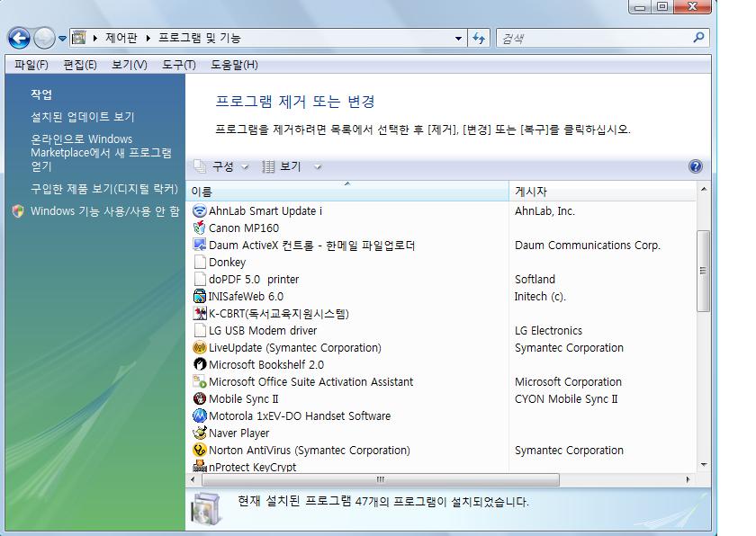Click the 제어판 breadcrumb
Image resolution: width=756 pixels, height=536 pixels.
[x=121, y=38]
